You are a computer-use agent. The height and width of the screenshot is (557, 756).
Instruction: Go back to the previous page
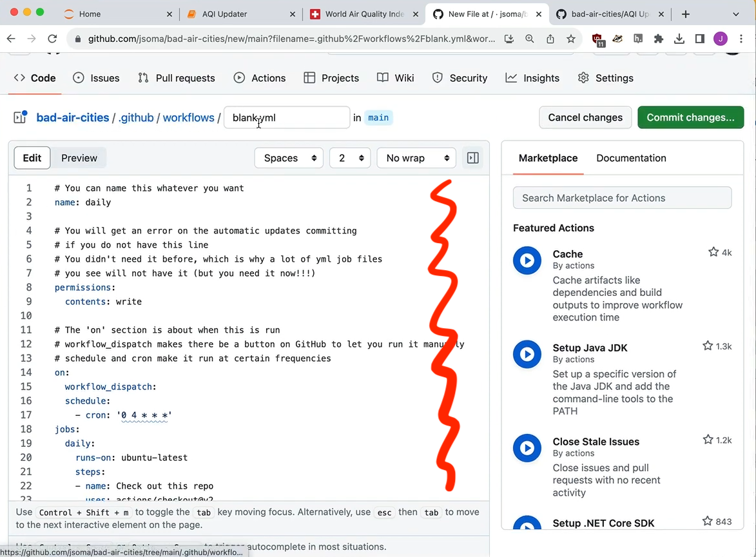[11, 39]
